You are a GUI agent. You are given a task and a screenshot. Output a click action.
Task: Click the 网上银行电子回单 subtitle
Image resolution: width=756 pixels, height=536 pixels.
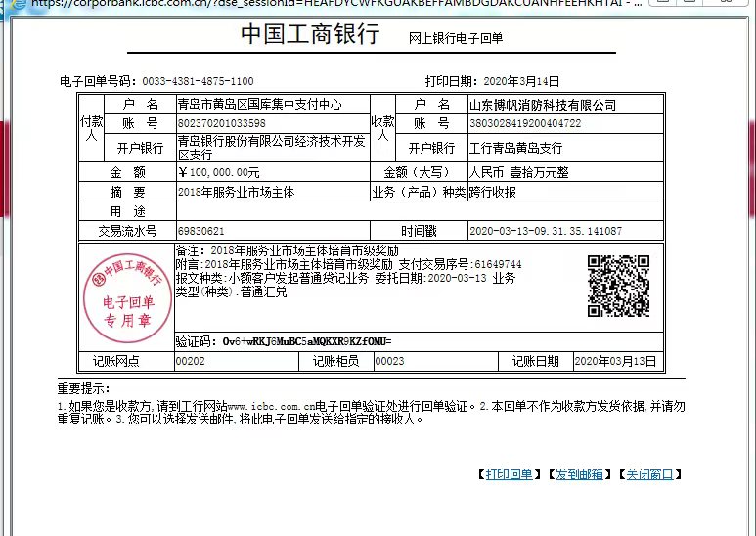click(x=456, y=38)
